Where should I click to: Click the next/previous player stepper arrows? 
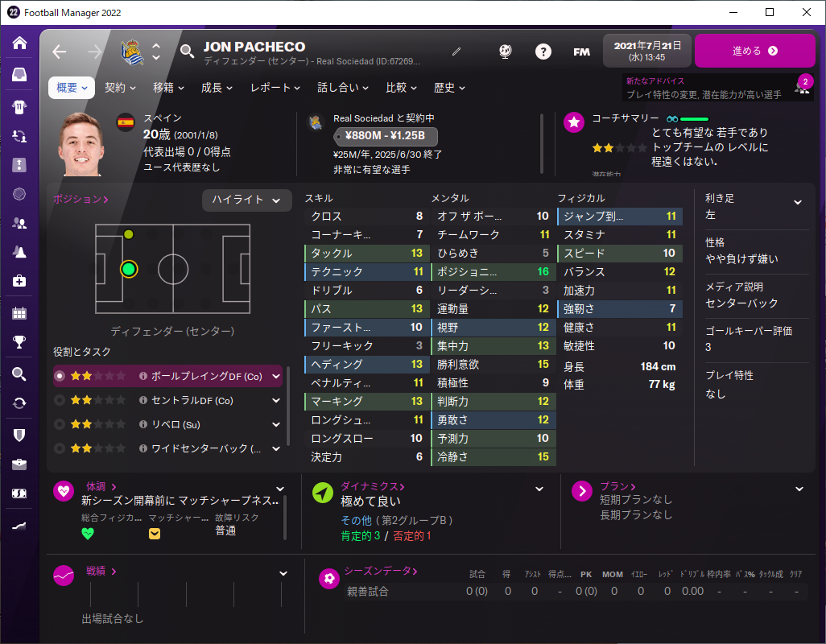(156, 52)
